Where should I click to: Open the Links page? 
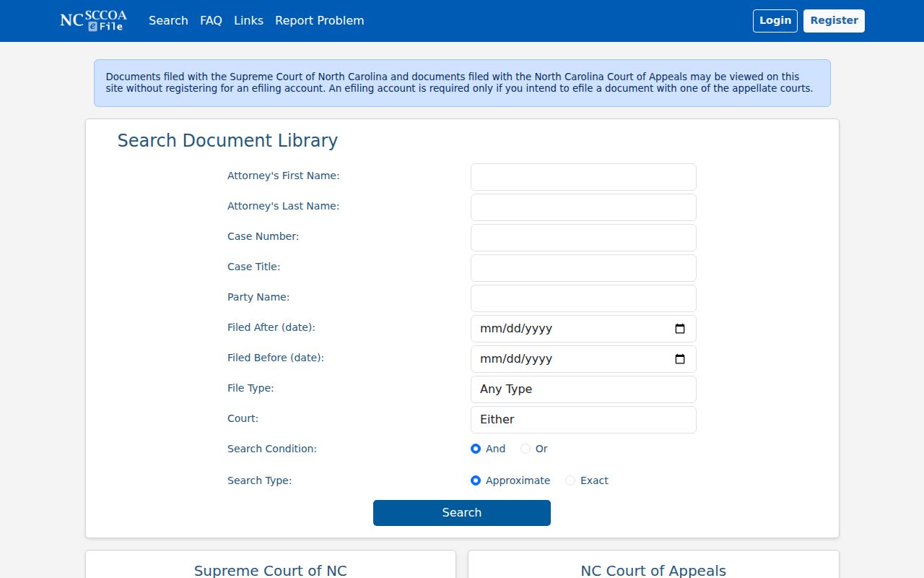point(248,20)
